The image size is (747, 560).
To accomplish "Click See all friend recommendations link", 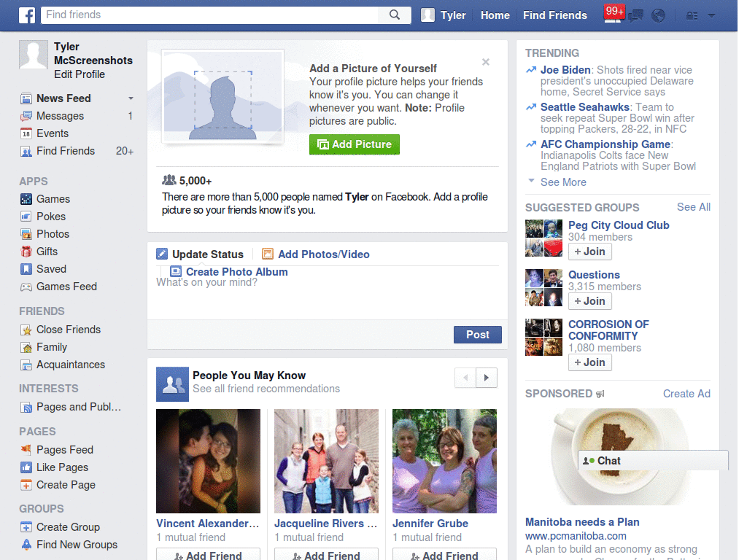I will pos(266,389).
